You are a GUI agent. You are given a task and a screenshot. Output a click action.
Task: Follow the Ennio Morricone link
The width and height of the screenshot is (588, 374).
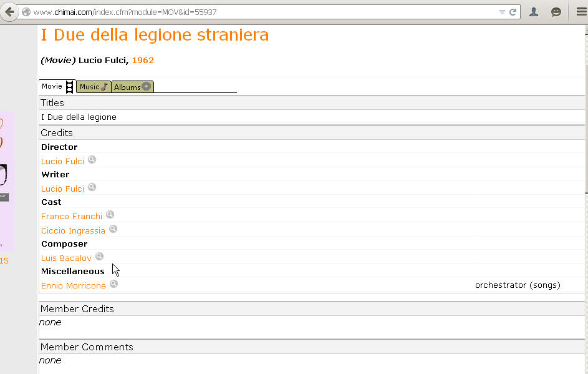click(x=74, y=285)
